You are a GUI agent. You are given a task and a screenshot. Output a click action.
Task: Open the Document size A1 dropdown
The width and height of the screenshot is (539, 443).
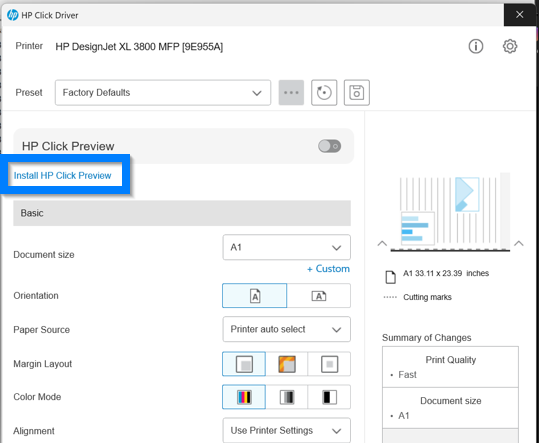(286, 247)
